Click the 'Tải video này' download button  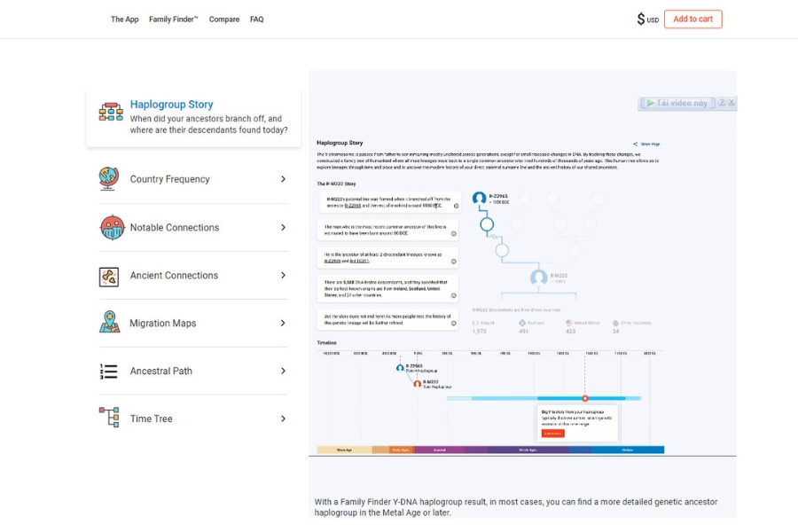click(x=677, y=103)
